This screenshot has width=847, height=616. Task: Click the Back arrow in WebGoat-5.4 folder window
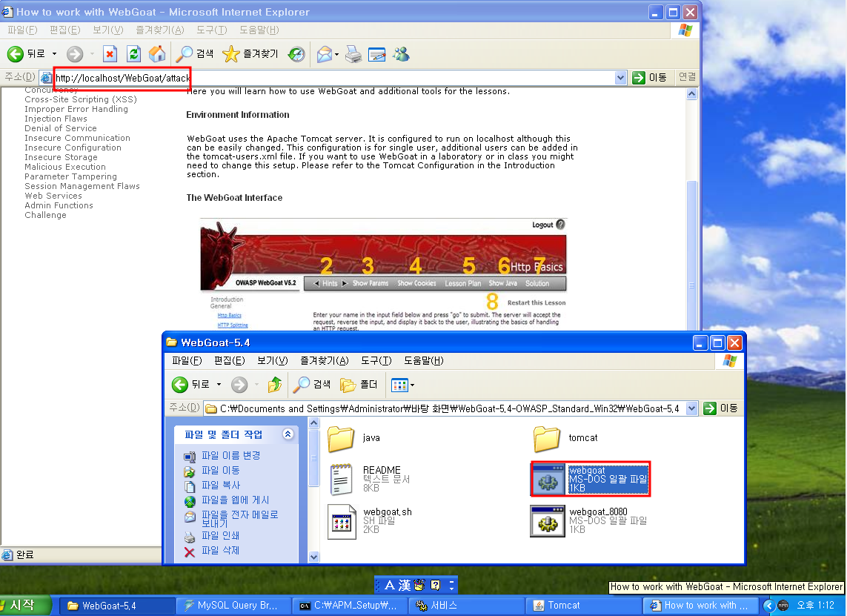[x=180, y=385]
